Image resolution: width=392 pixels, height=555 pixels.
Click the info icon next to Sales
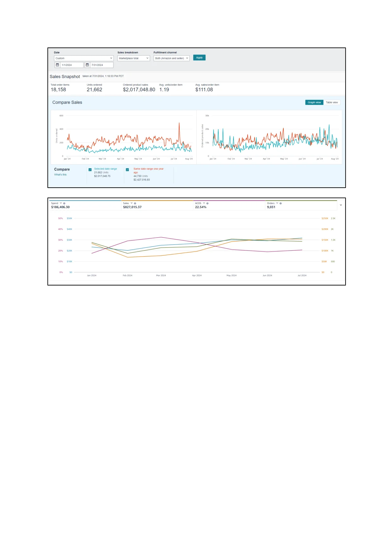point(135,203)
